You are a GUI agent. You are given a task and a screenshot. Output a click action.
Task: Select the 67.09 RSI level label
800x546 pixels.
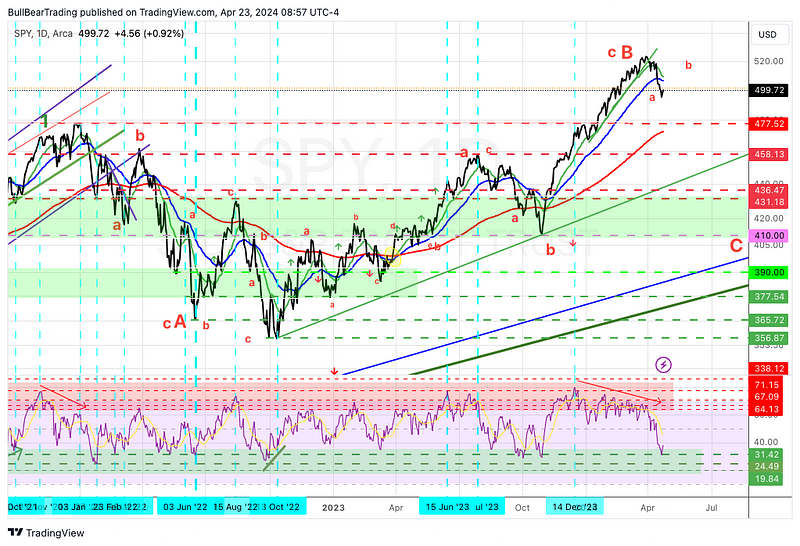tap(766, 397)
